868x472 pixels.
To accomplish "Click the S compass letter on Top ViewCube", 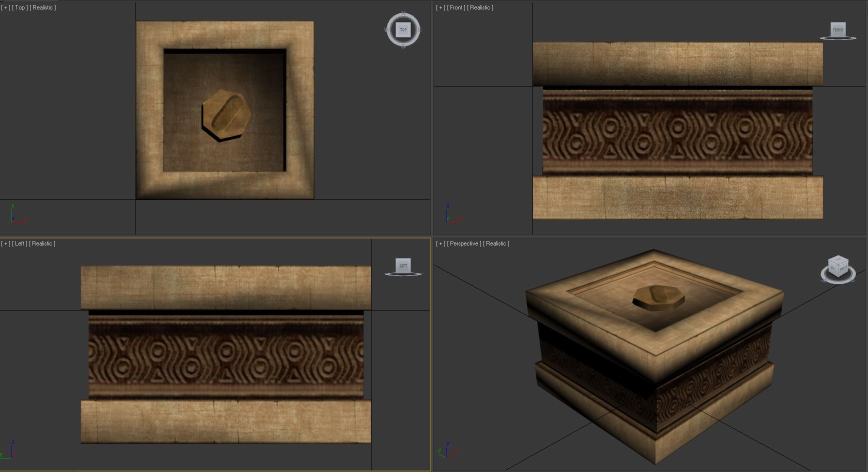I will click(403, 46).
